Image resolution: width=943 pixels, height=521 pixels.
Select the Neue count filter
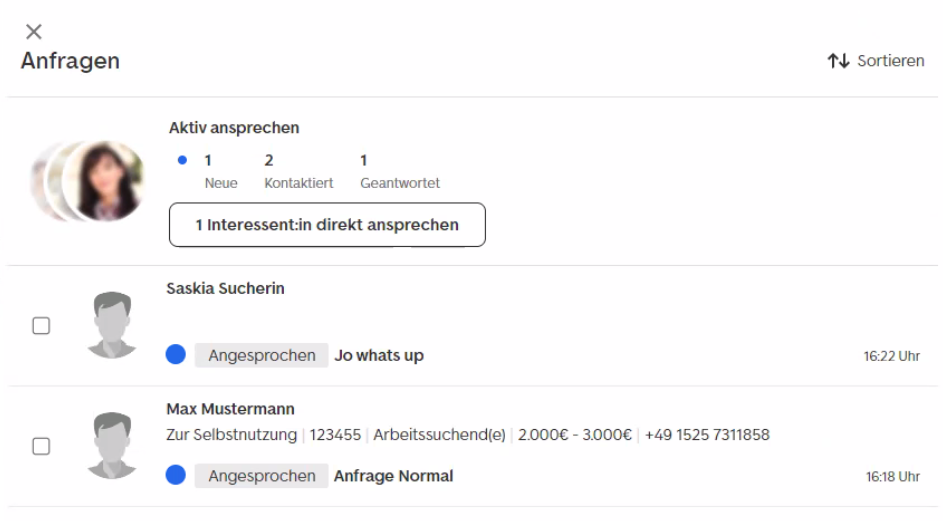point(221,171)
